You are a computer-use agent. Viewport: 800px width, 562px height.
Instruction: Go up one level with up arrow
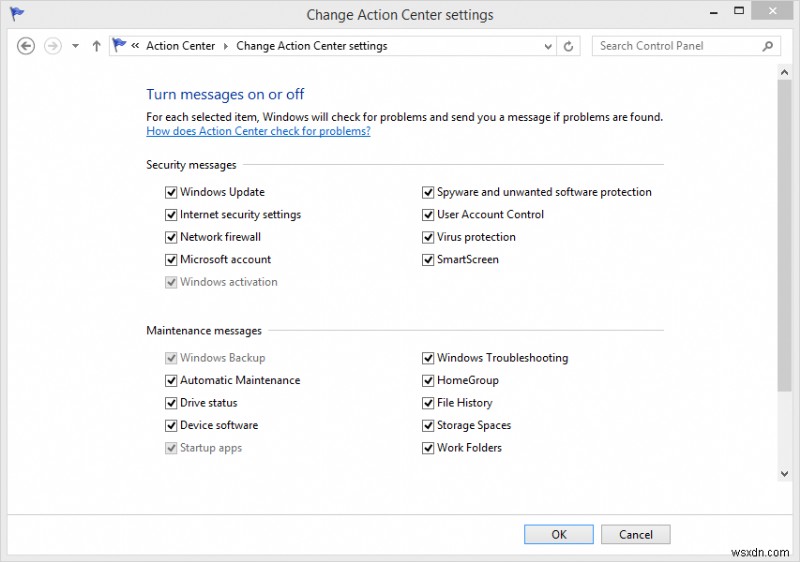(96, 46)
